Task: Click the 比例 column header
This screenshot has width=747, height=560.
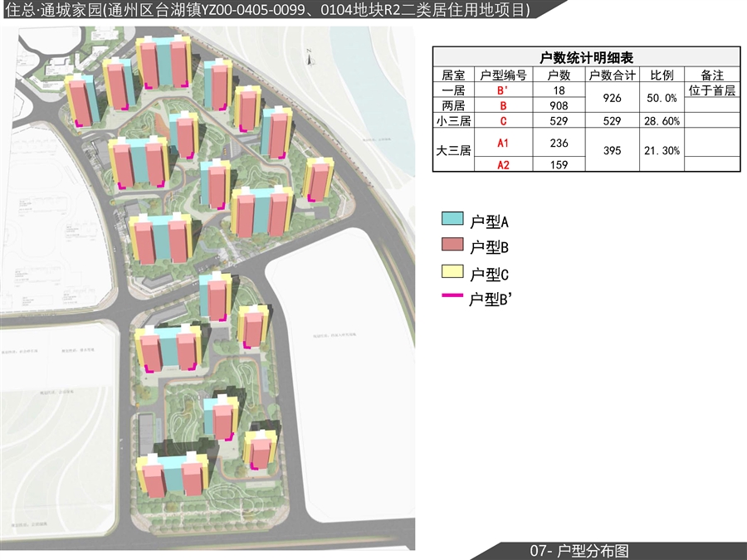Action: click(x=662, y=75)
